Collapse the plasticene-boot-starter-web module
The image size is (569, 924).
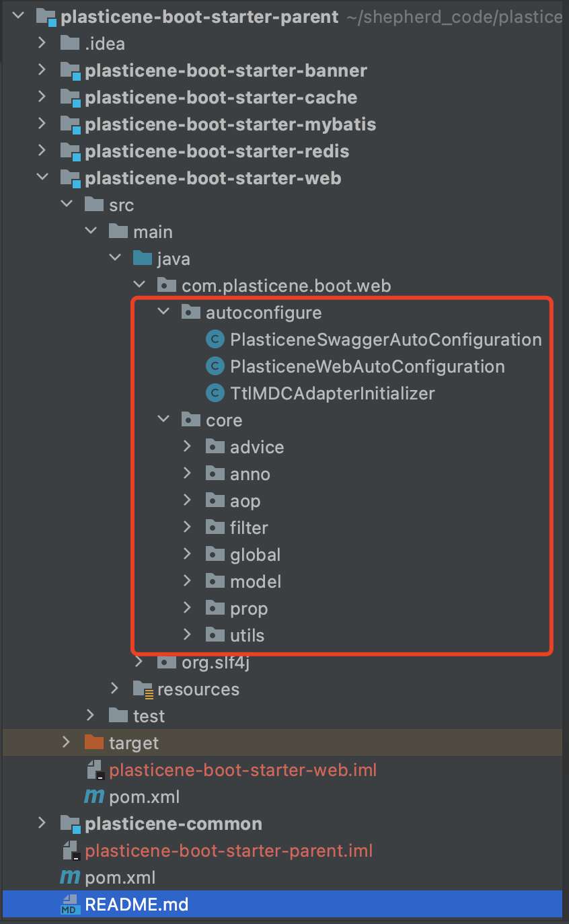coord(42,178)
